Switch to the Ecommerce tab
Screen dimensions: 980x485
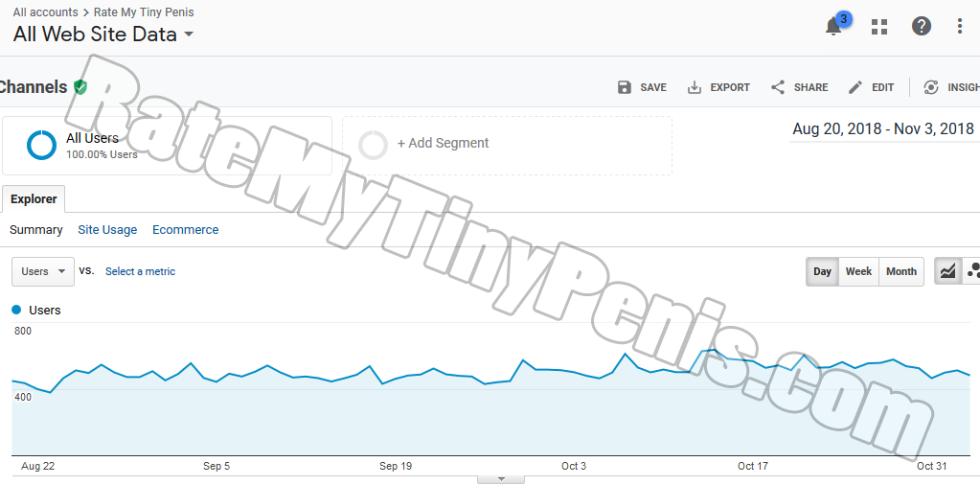pos(185,230)
